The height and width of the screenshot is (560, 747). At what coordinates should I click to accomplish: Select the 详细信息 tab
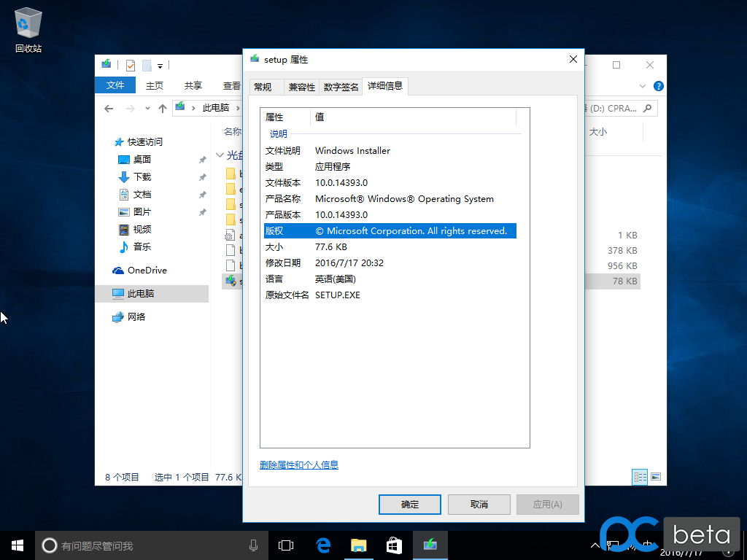point(385,86)
